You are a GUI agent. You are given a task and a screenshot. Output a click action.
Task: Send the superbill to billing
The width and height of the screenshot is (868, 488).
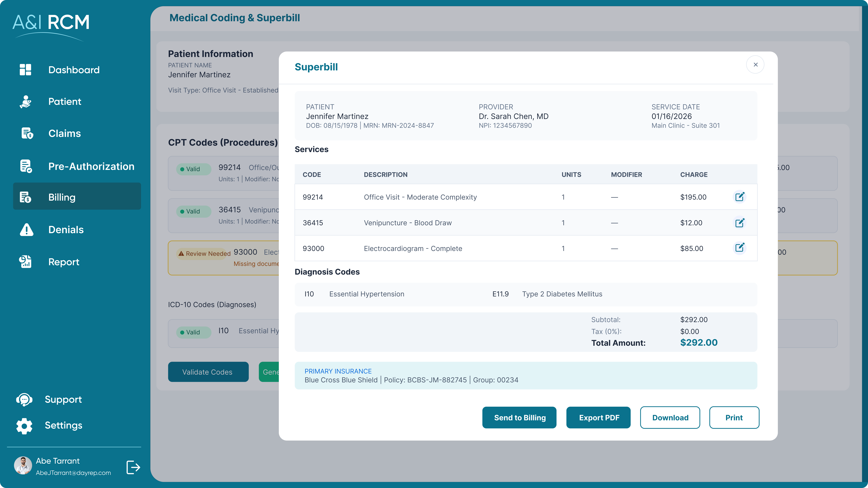(519, 418)
